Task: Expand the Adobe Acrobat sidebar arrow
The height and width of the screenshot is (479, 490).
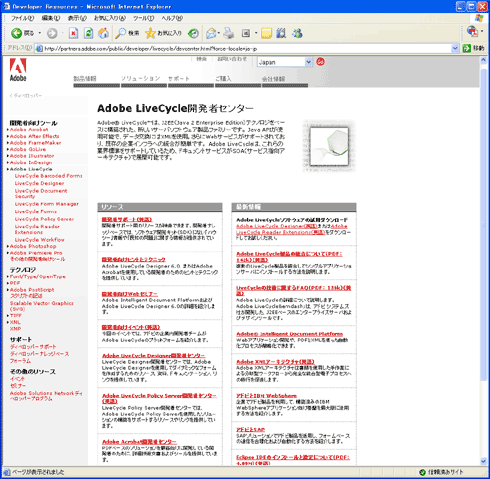Action: (x=8, y=130)
